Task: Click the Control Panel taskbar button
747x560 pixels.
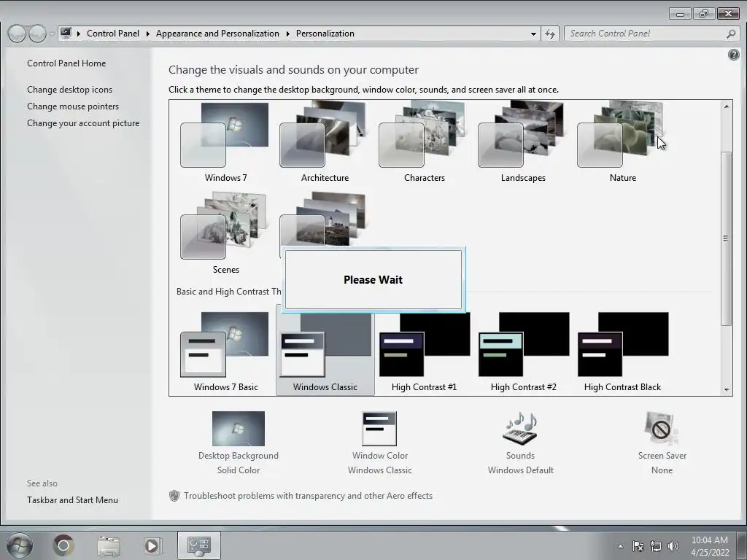Action: [199, 545]
